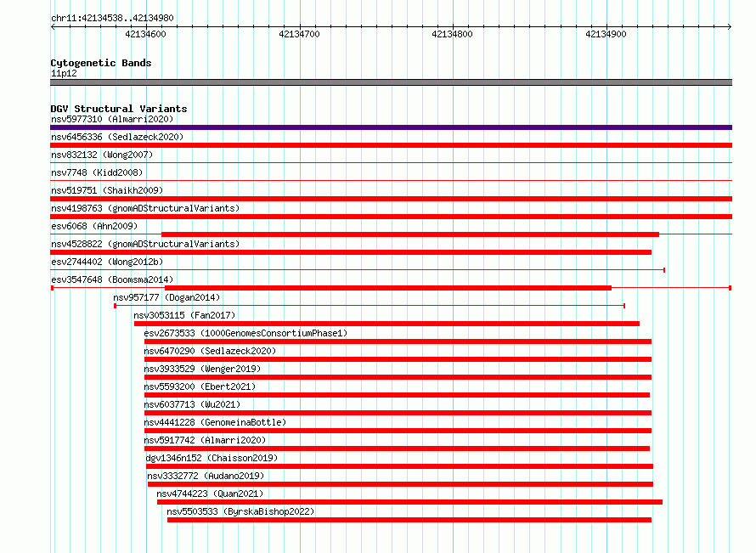Click ruler position 42134800
Viewport: 756px width, 553px height.
point(452,34)
